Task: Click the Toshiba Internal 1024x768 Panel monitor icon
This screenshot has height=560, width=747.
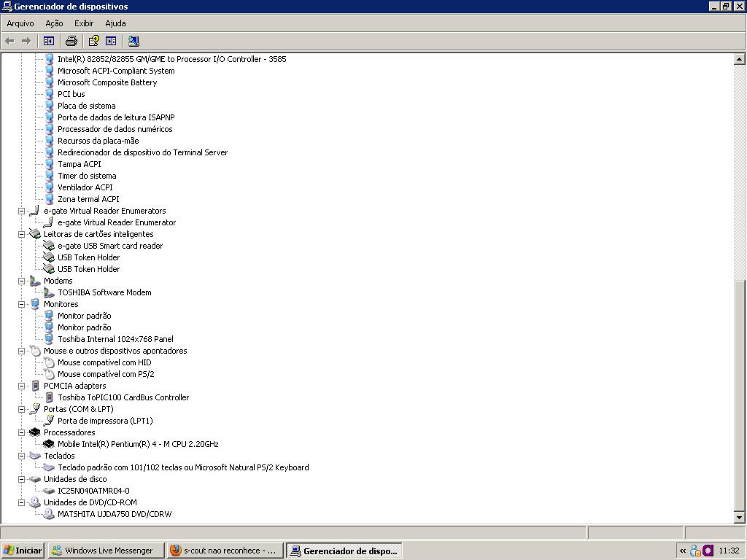Action: [x=49, y=339]
